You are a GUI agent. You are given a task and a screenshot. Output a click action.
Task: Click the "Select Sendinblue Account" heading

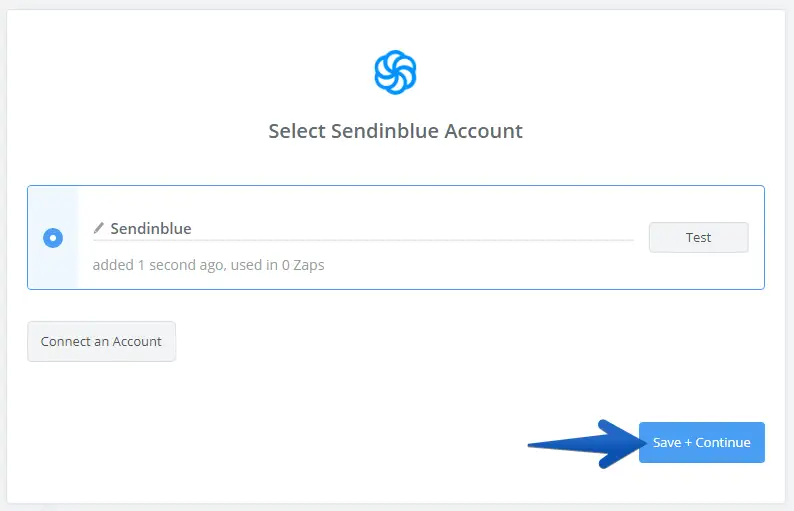395,131
